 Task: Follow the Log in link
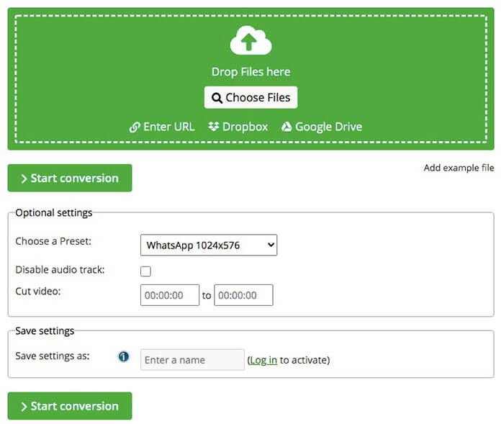click(x=264, y=360)
